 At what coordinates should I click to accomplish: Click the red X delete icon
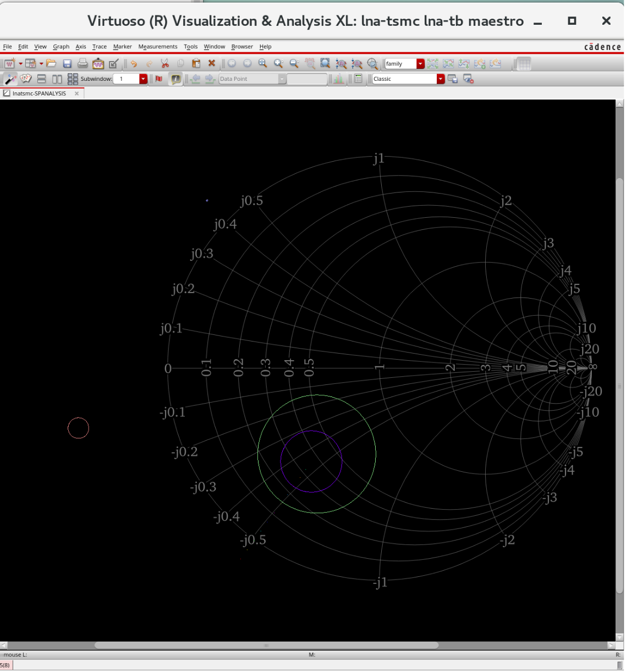pyautogui.click(x=212, y=64)
